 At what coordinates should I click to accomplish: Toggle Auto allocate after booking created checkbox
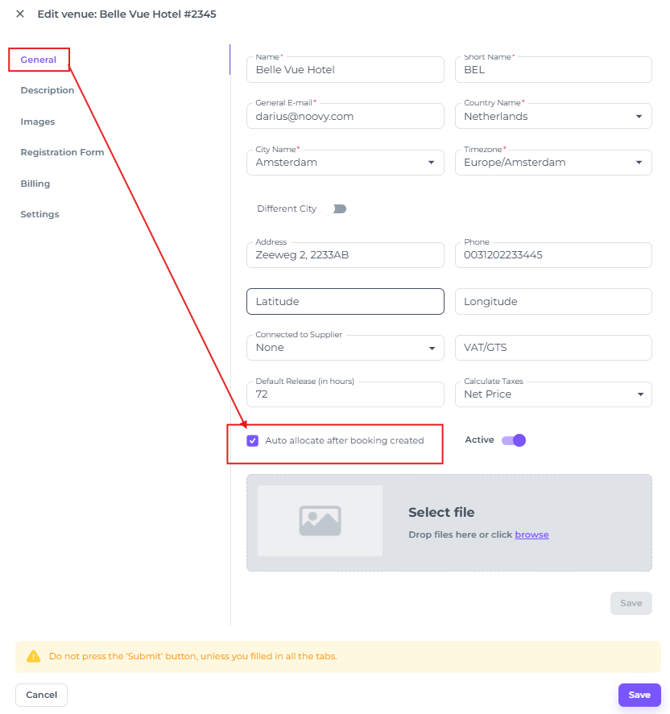253,441
